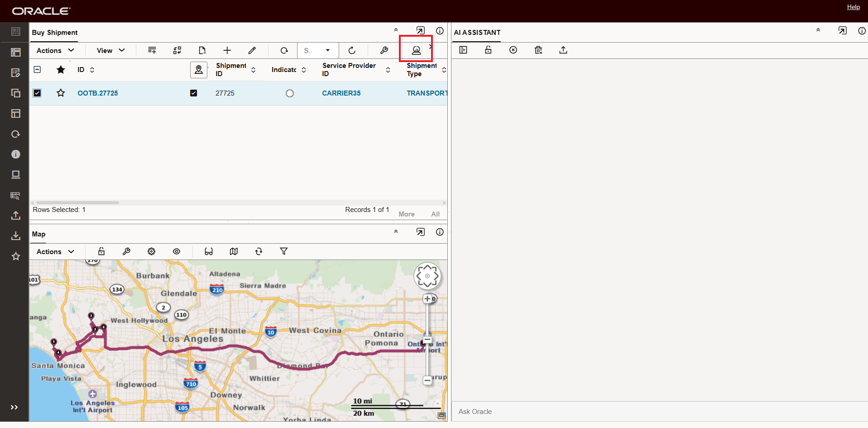
Task: Click the legend glasses icon in Map toolbar
Action: pyautogui.click(x=208, y=251)
